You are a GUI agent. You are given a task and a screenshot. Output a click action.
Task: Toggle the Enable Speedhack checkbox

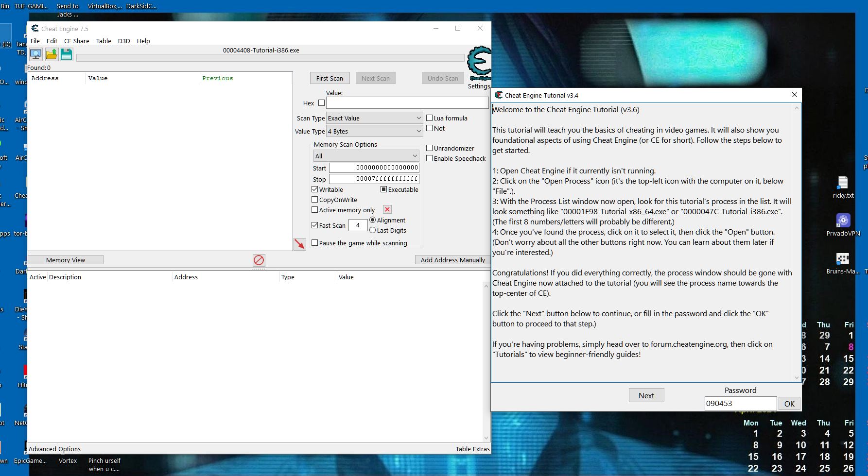point(430,158)
